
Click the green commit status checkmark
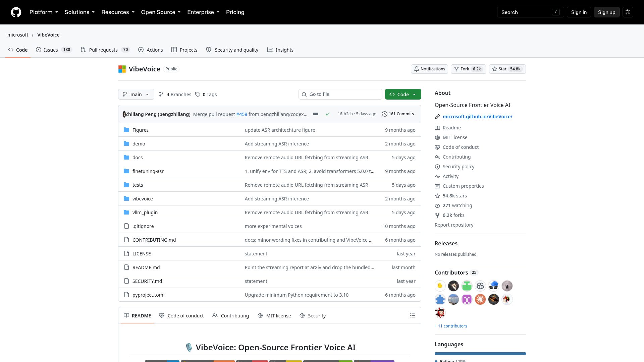(328, 114)
